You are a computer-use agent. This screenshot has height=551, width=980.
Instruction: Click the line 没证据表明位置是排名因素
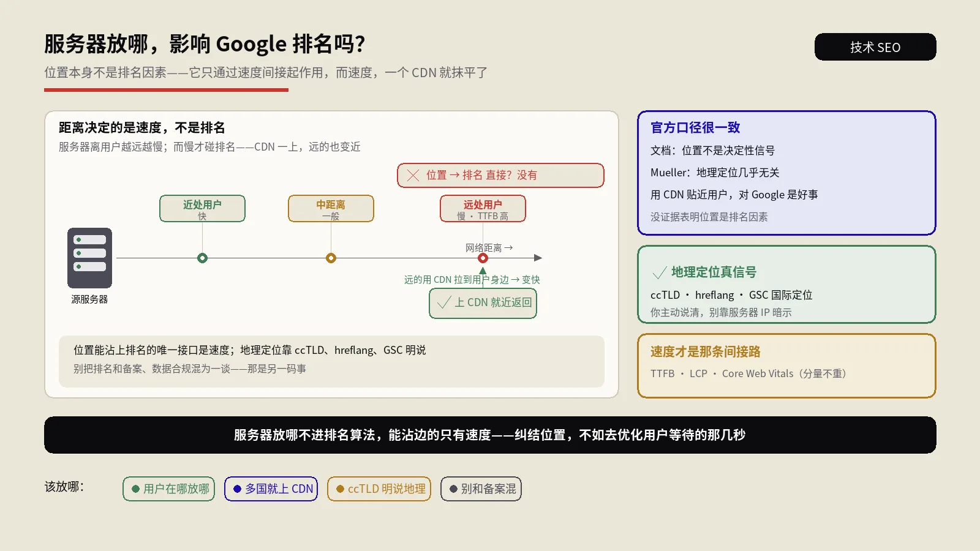pyautogui.click(x=709, y=217)
